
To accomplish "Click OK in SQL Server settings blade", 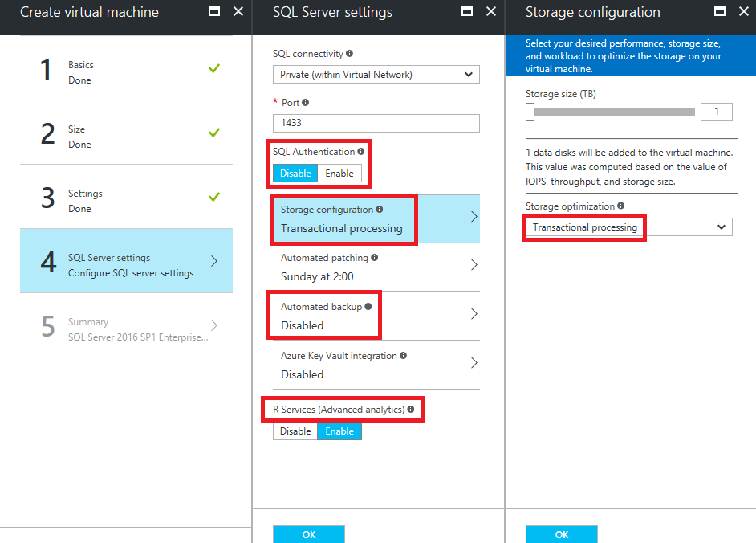I will coord(308,534).
